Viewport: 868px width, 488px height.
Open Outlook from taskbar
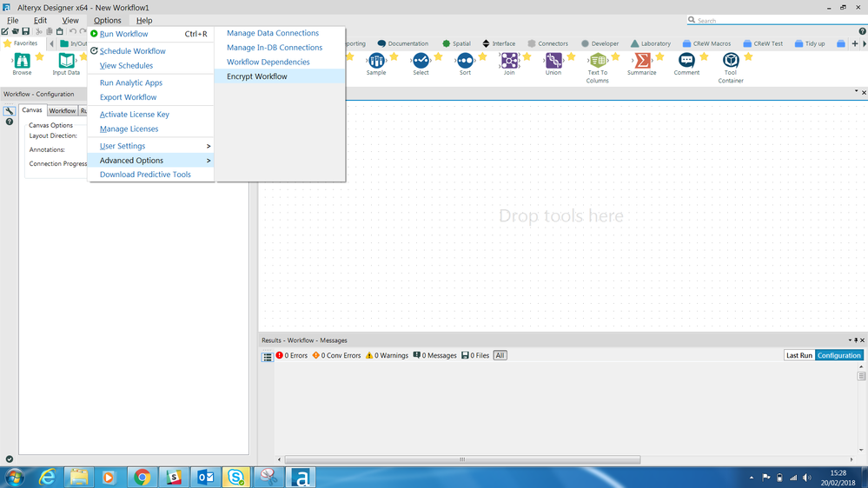tap(205, 477)
